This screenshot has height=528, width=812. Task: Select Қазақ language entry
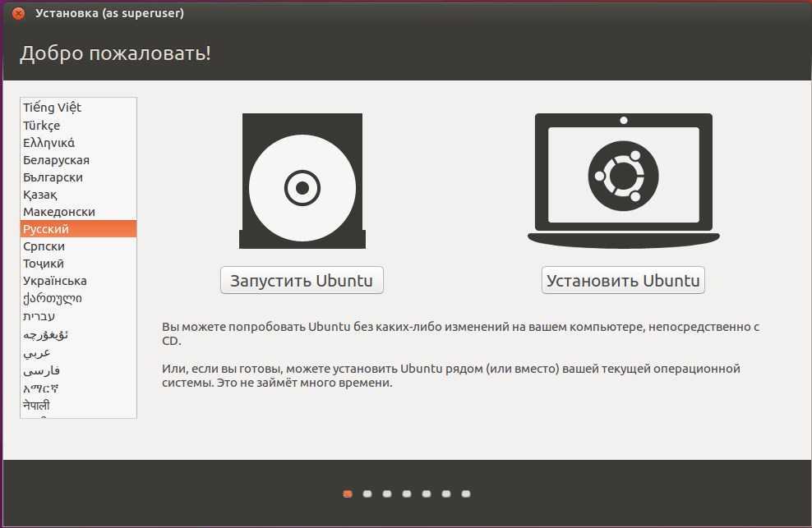pos(78,195)
